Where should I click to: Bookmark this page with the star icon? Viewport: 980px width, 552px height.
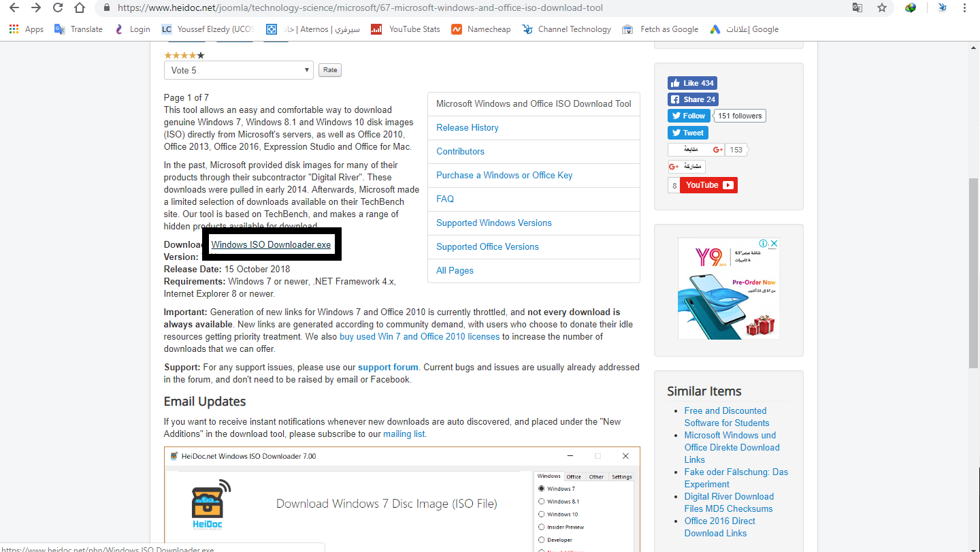click(x=882, y=8)
